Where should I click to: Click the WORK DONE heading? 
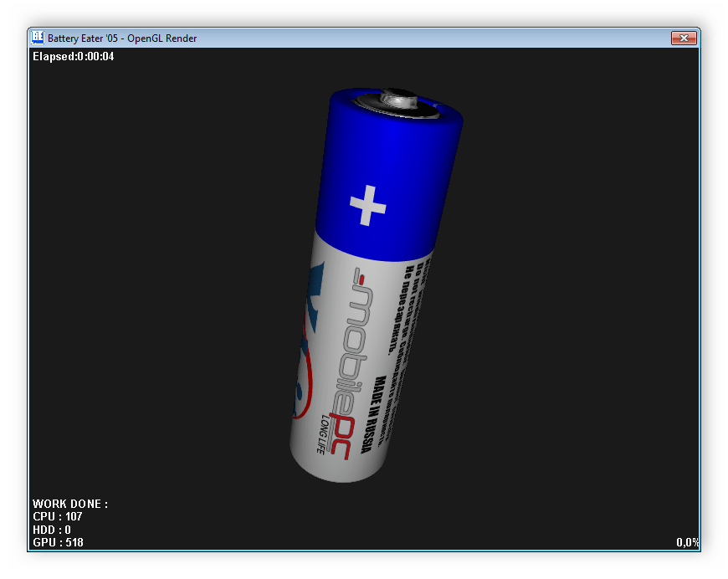pyautogui.click(x=70, y=504)
